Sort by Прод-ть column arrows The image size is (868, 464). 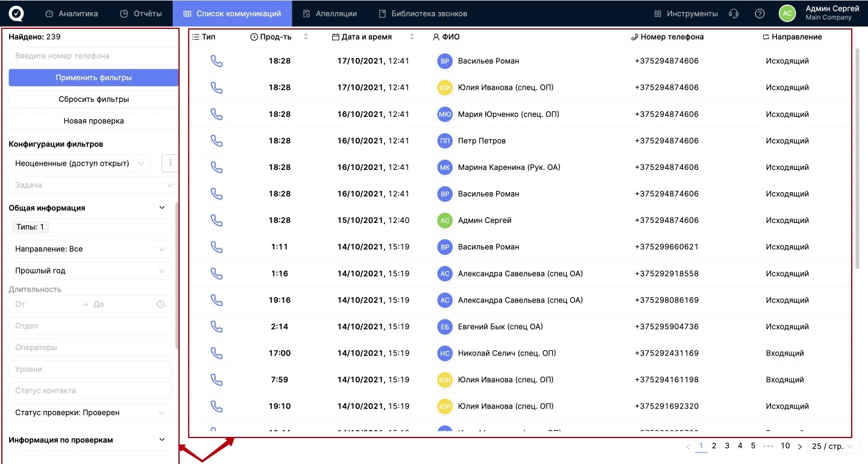[x=306, y=37]
